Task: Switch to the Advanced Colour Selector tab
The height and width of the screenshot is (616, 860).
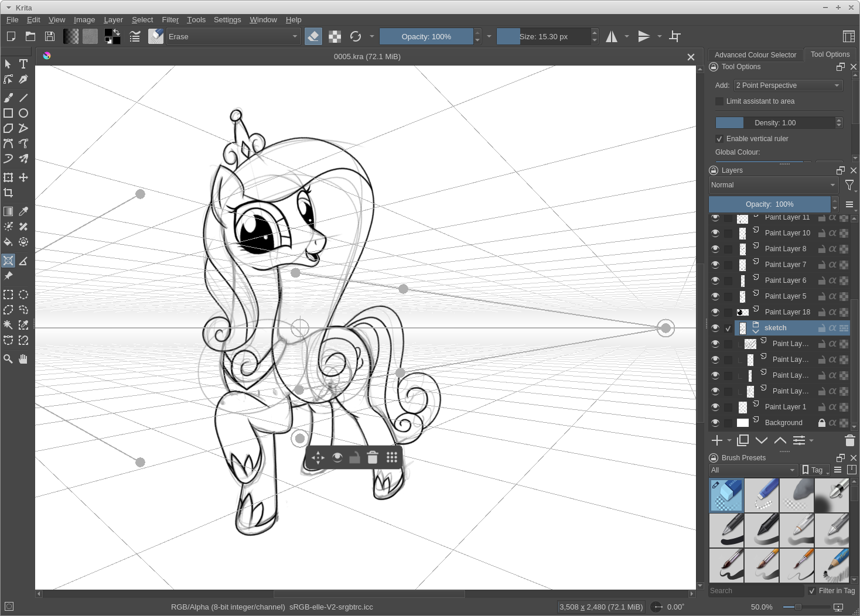Action: [x=755, y=55]
